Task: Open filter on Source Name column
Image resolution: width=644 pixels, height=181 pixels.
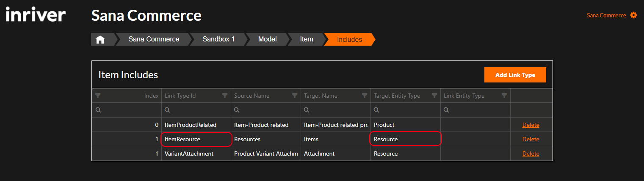Action: [x=295, y=96]
